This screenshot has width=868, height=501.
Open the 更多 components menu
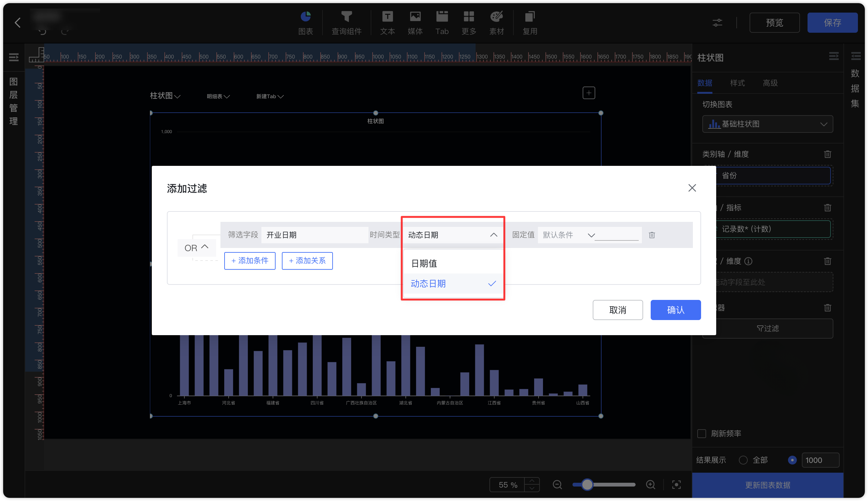[x=469, y=23]
